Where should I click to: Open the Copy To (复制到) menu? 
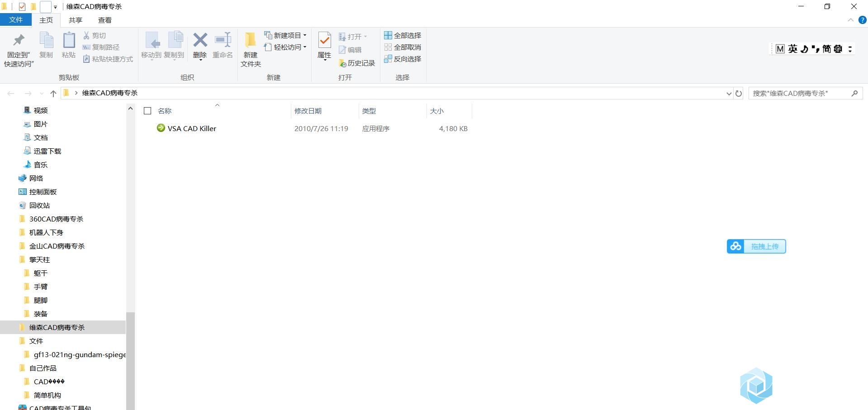coord(174,45)
